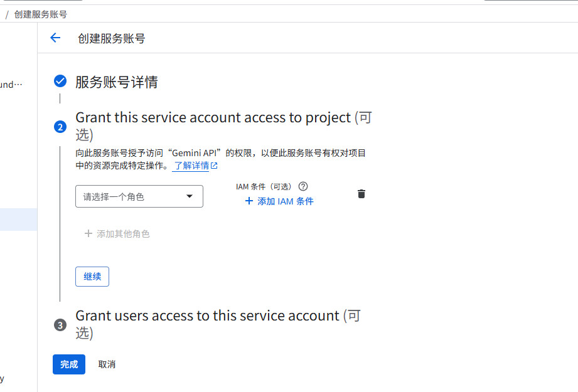Click 添加其他角色 to add another role

(117, 234)
